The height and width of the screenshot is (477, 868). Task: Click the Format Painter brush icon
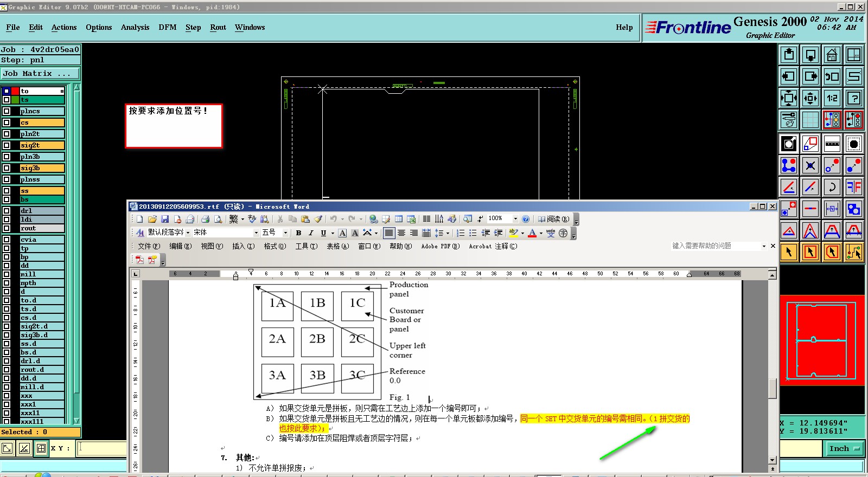(318, 219)
